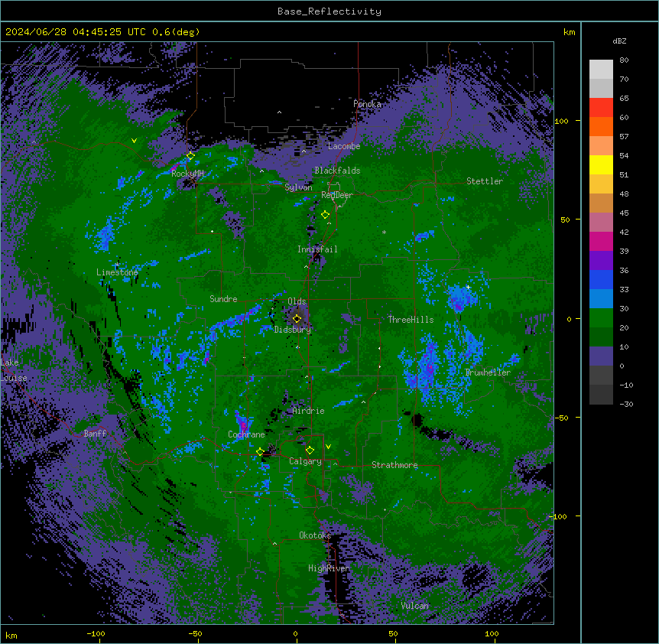
Task: Click the white asterisk marker east of Innisfail
Action: 384,232
